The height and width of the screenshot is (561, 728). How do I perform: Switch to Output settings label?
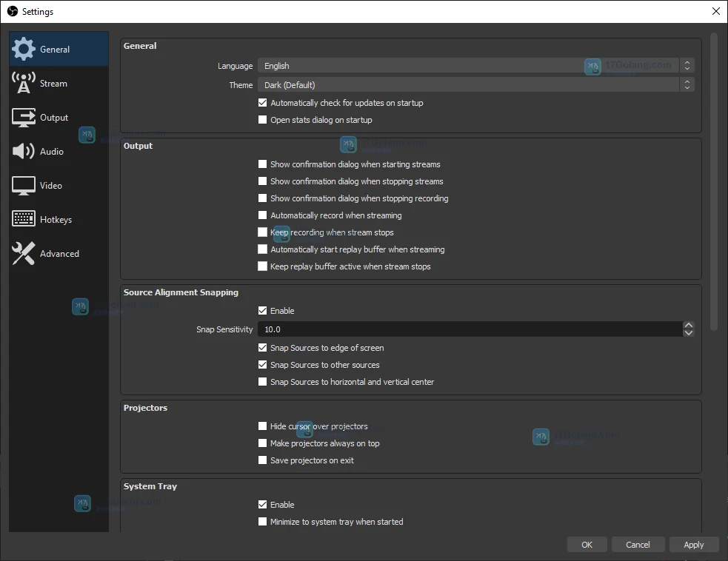[54, 118]
